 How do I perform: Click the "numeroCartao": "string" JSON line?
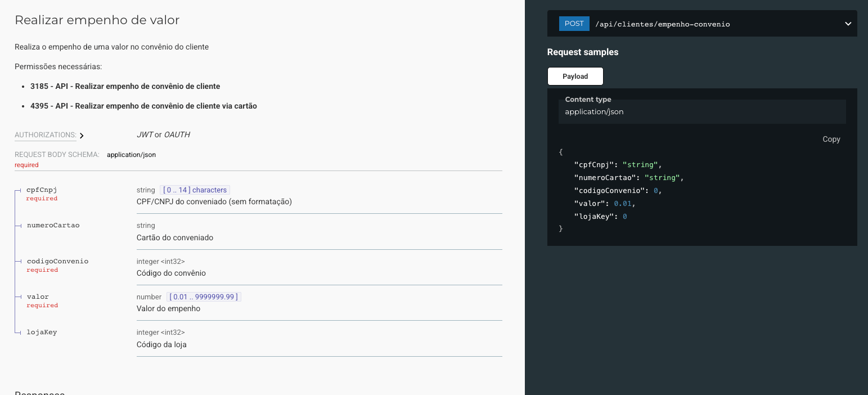(628, 177)
